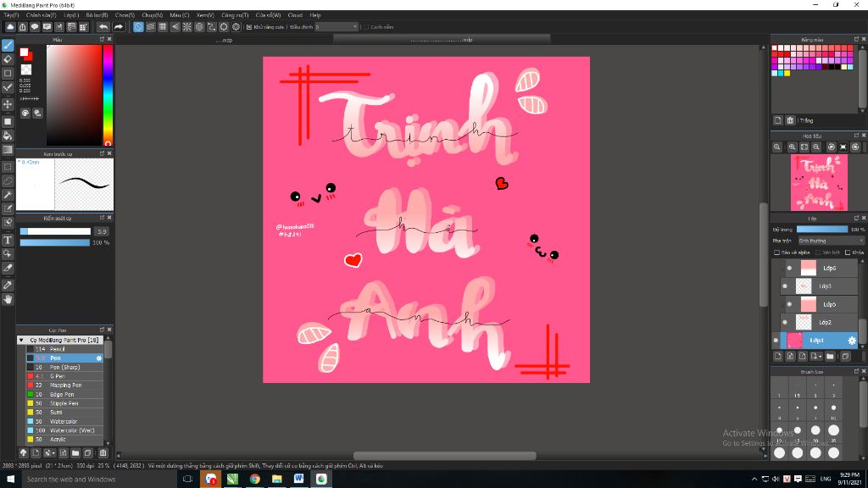Create a new layer icon

[778, 357]
